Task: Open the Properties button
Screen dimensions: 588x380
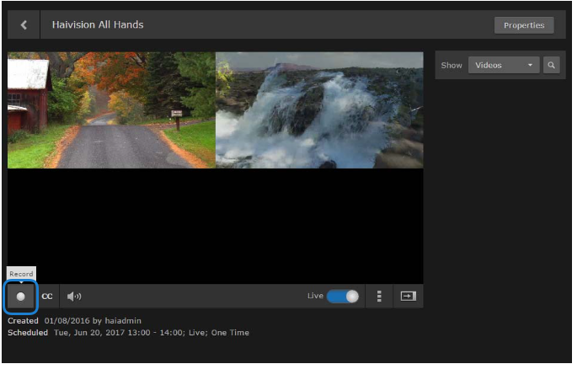Action: 523,25
